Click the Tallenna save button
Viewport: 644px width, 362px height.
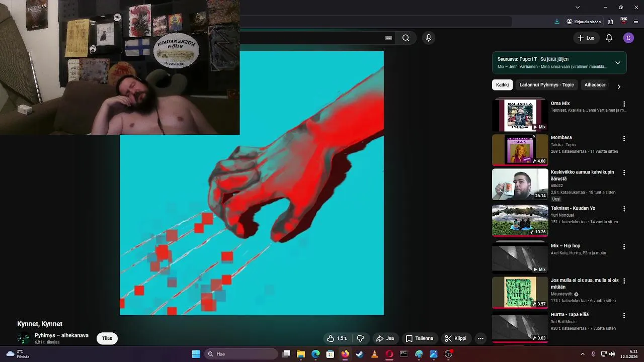[420, 338]
